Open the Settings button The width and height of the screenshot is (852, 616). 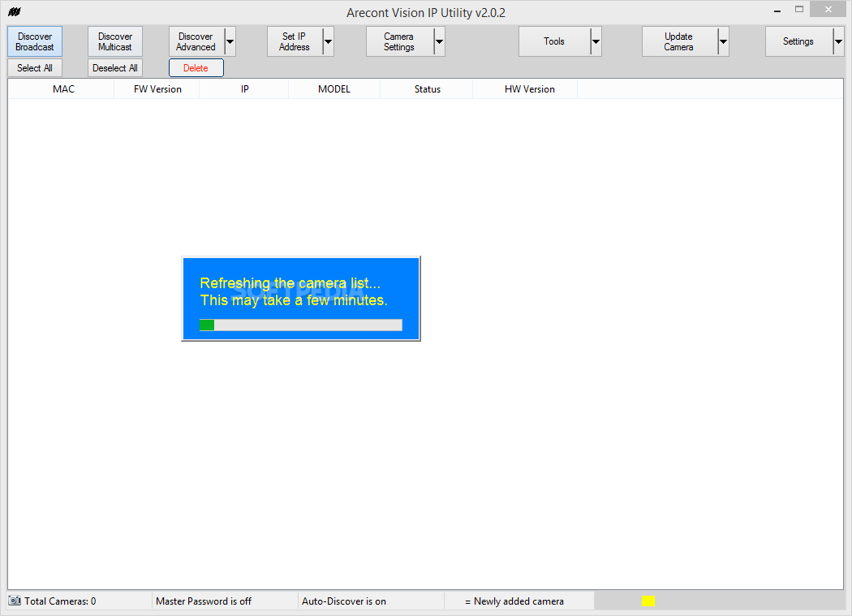798,41
